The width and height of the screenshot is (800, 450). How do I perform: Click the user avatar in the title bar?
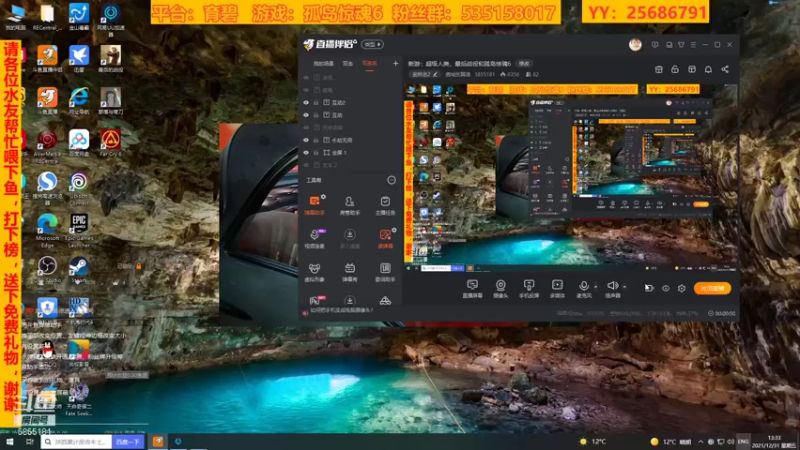point(635,45)
